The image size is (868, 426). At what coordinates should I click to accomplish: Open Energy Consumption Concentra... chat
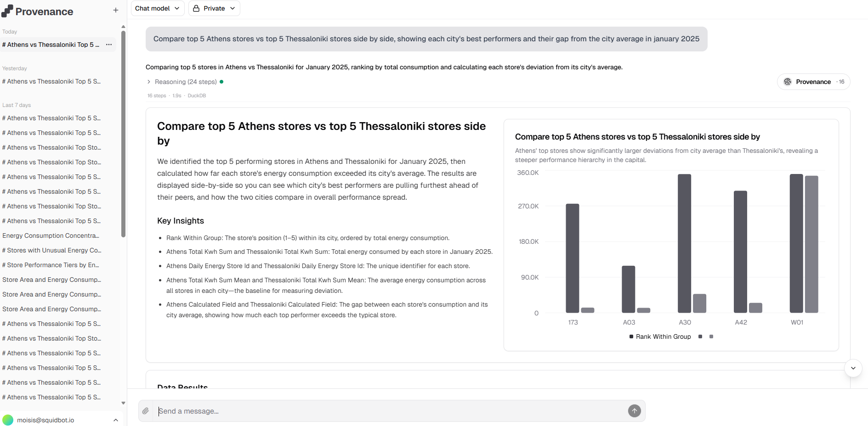pos(51,235)
